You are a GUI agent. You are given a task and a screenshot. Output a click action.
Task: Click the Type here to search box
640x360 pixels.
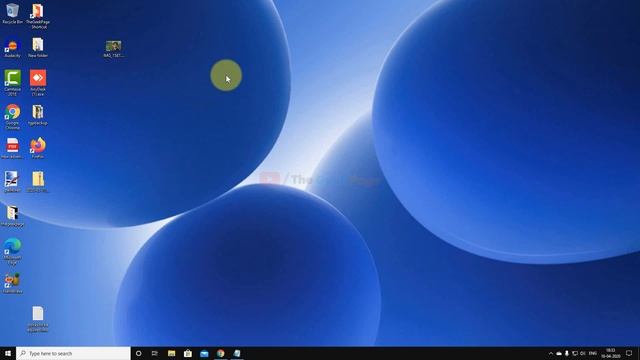(73, 353)
